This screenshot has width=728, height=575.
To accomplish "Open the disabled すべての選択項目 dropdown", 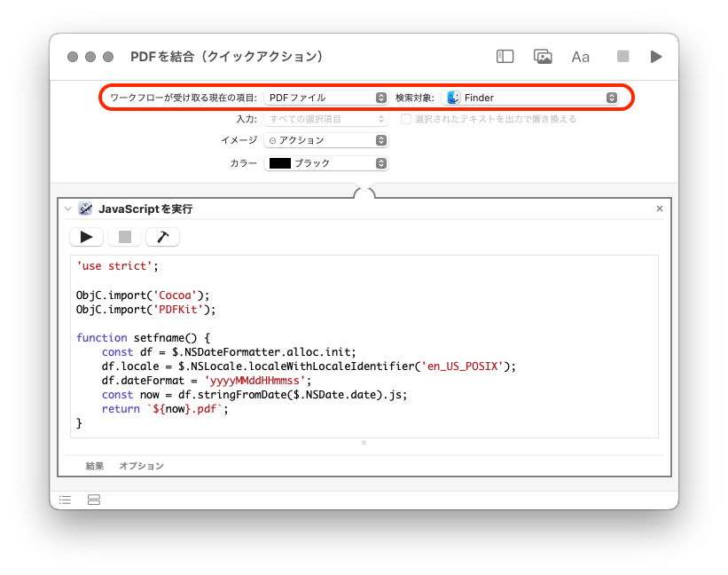I will tap(326, 119).
